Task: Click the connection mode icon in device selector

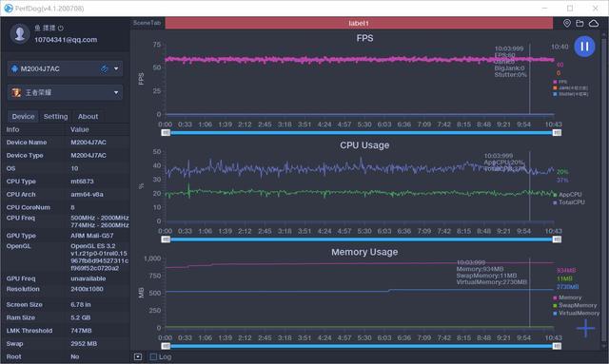Action: pyautogui.click(x=104, y=68)
